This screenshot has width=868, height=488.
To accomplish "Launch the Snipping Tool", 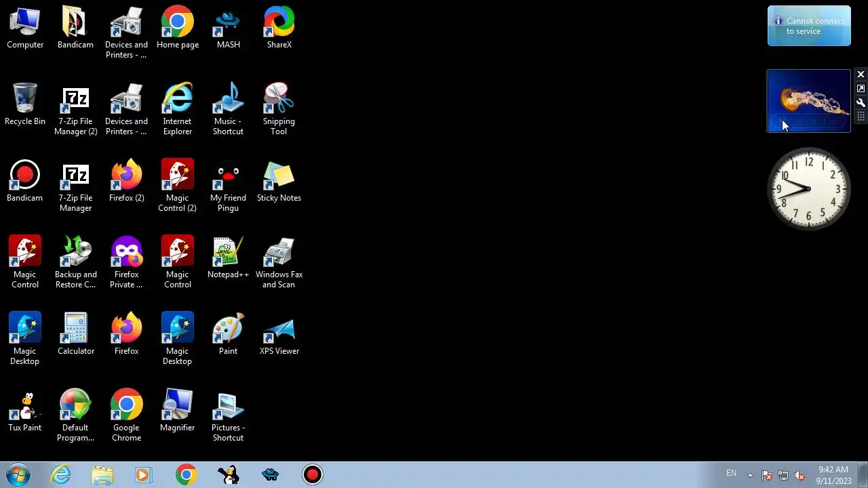I will pyautogui.click(x=279, y=110).
